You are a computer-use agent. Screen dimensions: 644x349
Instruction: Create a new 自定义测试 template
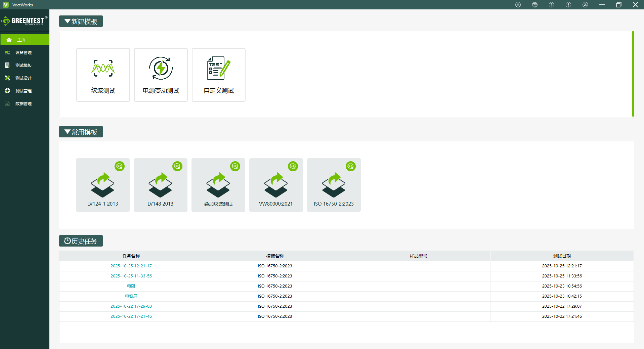click(219, 75)
